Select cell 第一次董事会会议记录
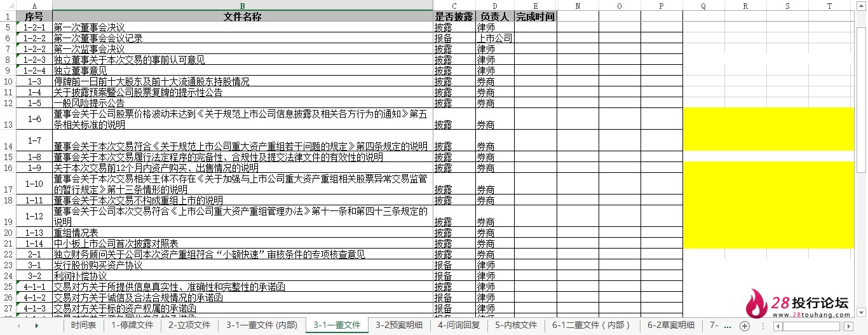The height and width of the screenshot is (335, 868). (243, 38)
